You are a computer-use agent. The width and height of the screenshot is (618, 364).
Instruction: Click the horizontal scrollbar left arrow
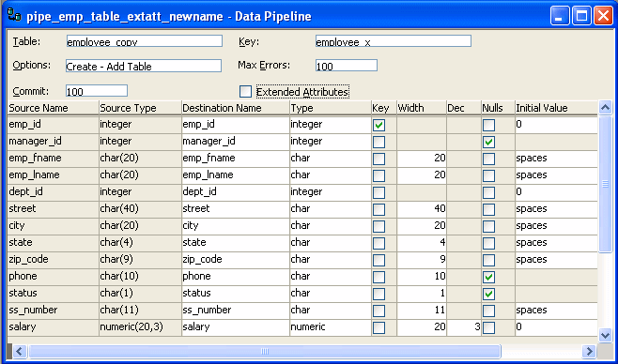click(20, 351)
